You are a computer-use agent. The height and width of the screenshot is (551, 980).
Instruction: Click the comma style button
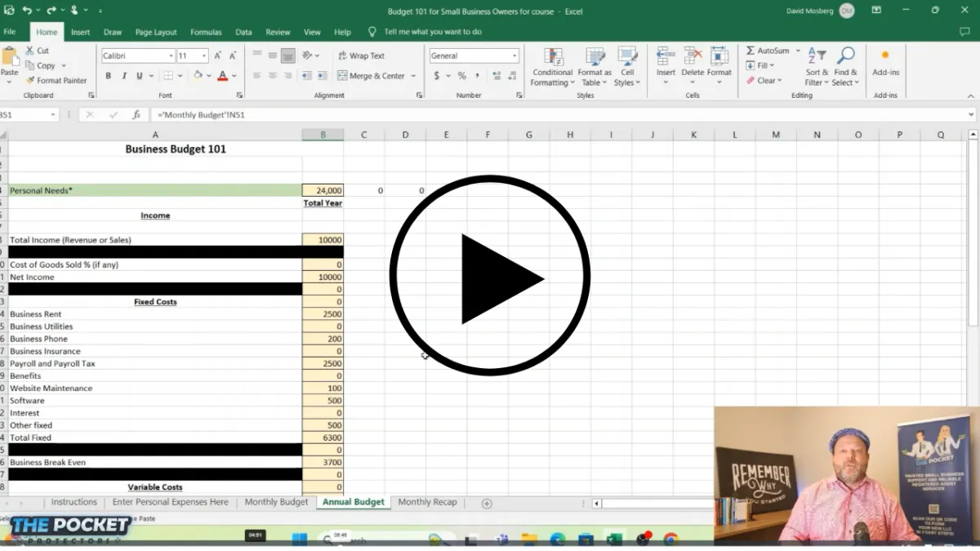[477, 76]
